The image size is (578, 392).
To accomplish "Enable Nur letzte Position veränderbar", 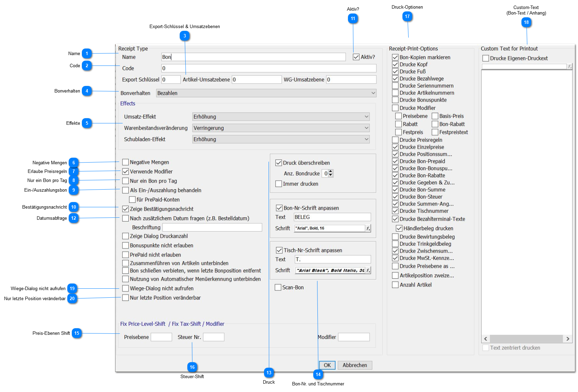I will click(126, 298).
